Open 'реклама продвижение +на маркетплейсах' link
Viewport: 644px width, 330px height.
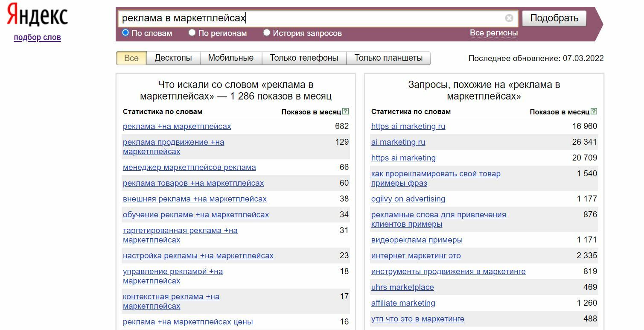173,147
